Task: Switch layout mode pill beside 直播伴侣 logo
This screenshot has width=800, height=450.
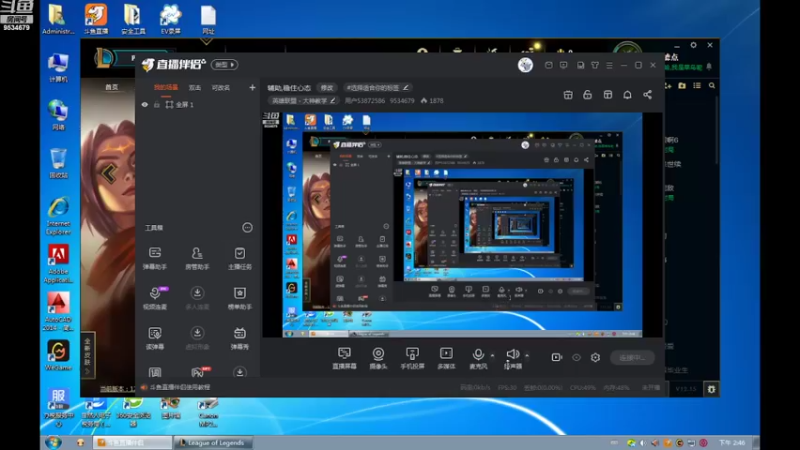Action: coord(224,65)
